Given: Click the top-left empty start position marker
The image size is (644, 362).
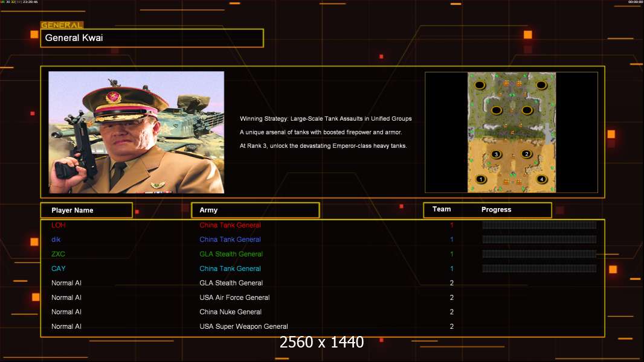Looking at the screenshot, I should coord(480,86).
